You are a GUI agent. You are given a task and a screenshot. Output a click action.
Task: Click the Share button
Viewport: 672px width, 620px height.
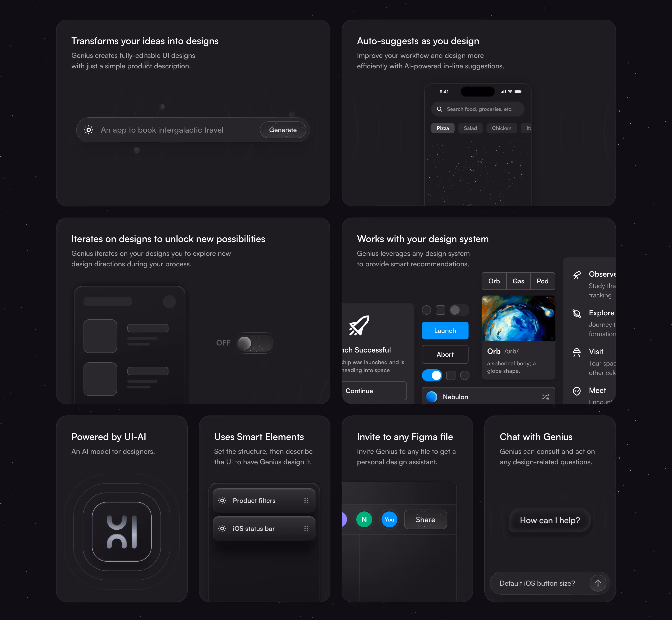coord(425,519)
